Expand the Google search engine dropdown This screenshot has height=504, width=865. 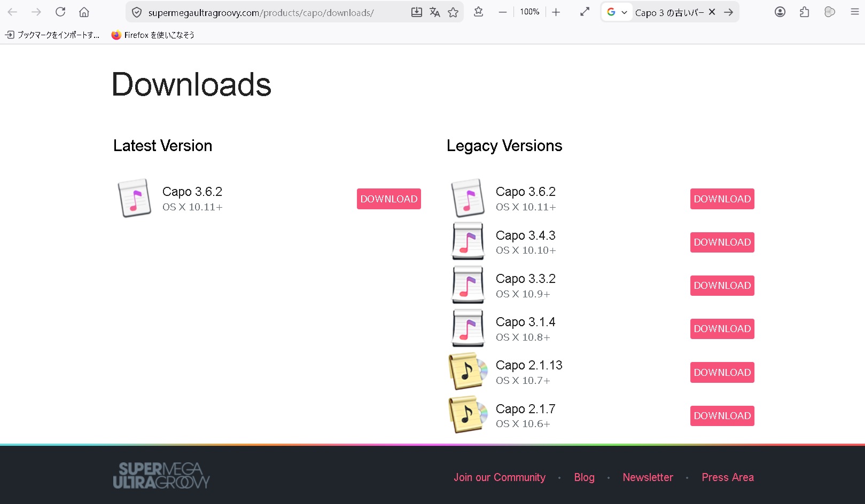coord(617,12)
